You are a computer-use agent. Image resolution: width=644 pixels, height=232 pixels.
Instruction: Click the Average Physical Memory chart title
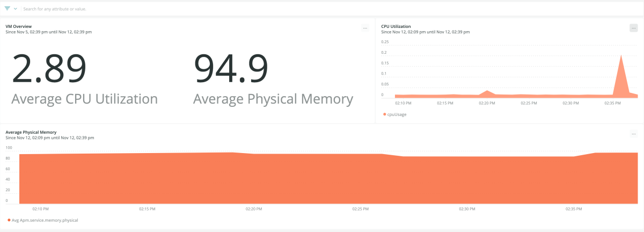click(31, 132)
